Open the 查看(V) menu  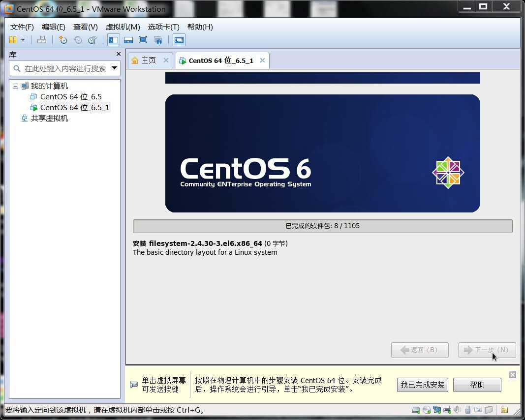click(86, 27)
